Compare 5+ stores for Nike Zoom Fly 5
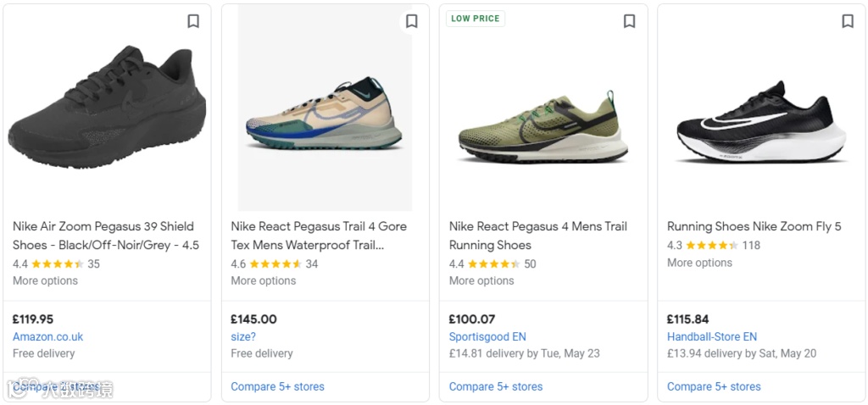The image size is (868, 405). coord(714,386)
